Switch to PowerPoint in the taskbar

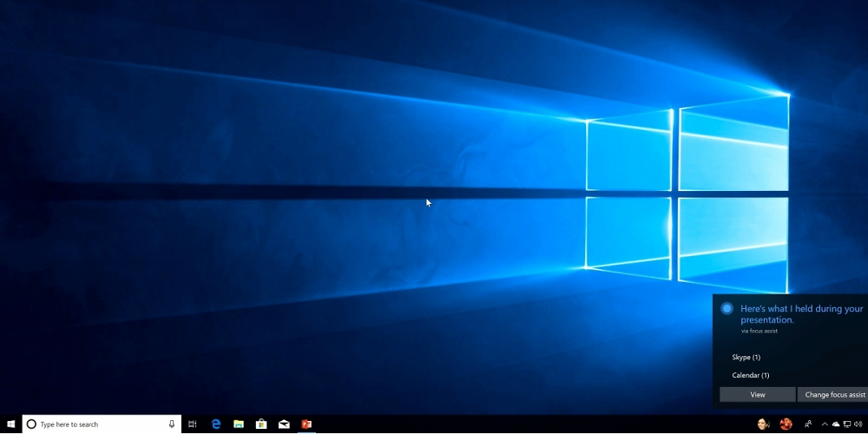[306, 424]
